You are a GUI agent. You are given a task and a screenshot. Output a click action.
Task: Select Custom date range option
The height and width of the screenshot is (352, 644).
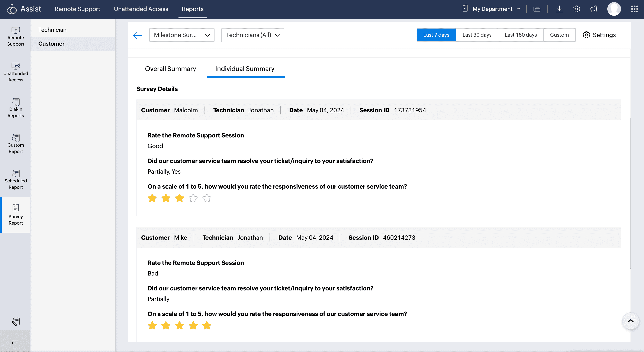559,35
